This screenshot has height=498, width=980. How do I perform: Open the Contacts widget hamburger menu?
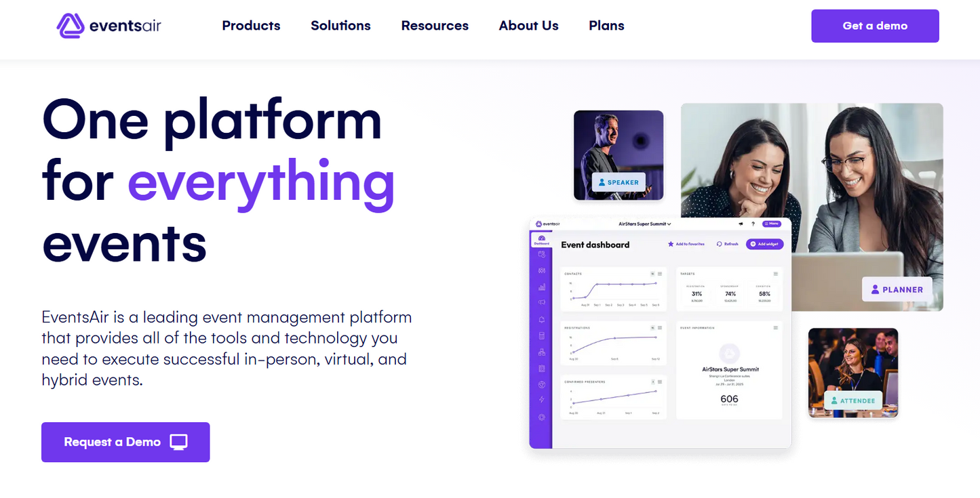tap(659, 274)
